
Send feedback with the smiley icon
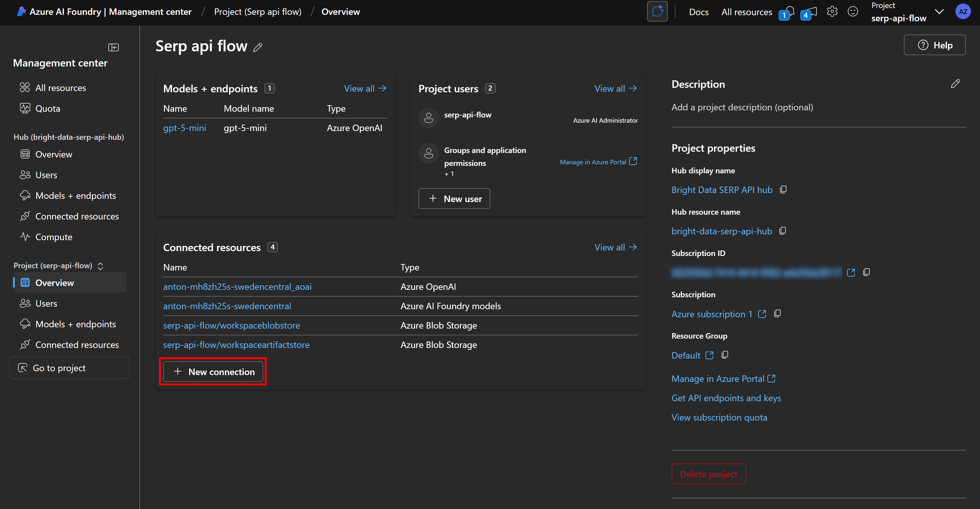pyautogui.click(x=853, y=12)
